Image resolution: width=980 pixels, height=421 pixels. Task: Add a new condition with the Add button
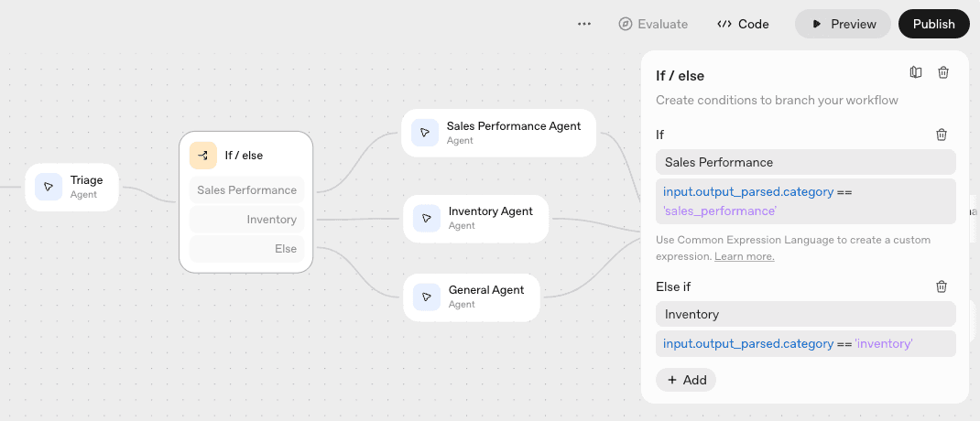click(x=686, y=380)
